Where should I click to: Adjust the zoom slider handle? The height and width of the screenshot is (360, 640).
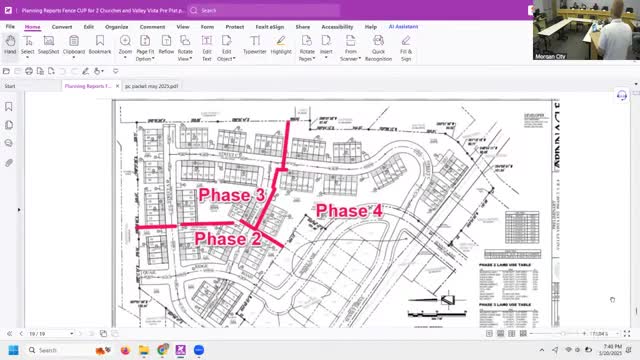[x=563, y=334]
